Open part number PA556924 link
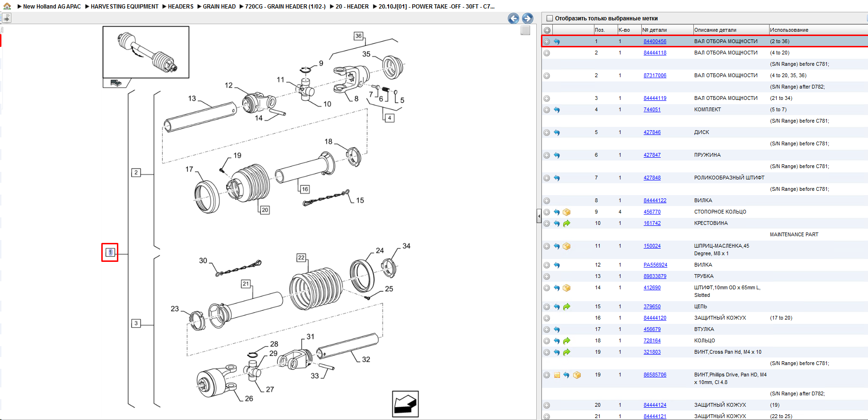This screenshot has height=420, width=868. click(x=655, y=265)
